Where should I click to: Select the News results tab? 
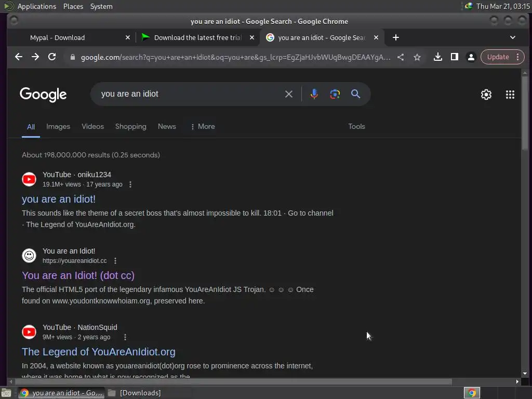pyautogui.click(x=167, y=127)
